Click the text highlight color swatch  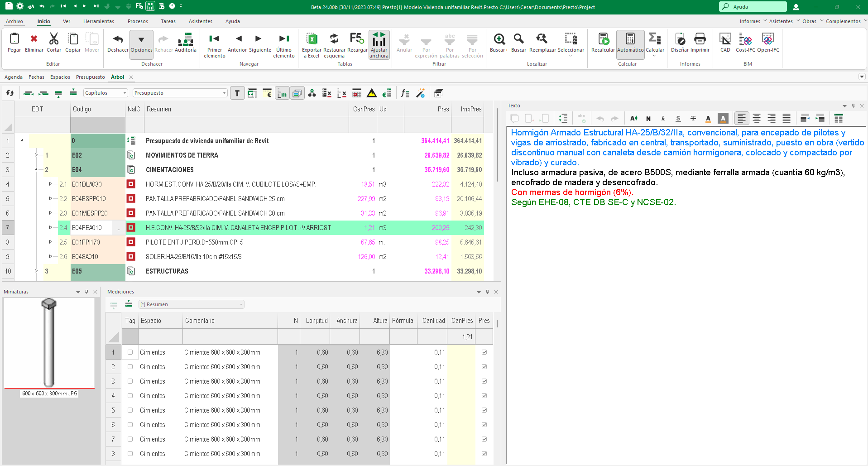(x=723, y=119)
